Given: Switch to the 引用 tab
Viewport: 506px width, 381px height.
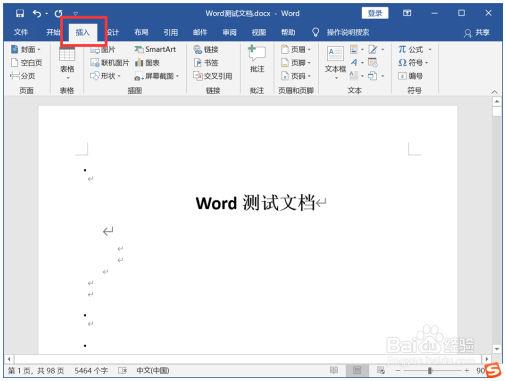Looking at the screenshot, I should click(x=170, y=32).
